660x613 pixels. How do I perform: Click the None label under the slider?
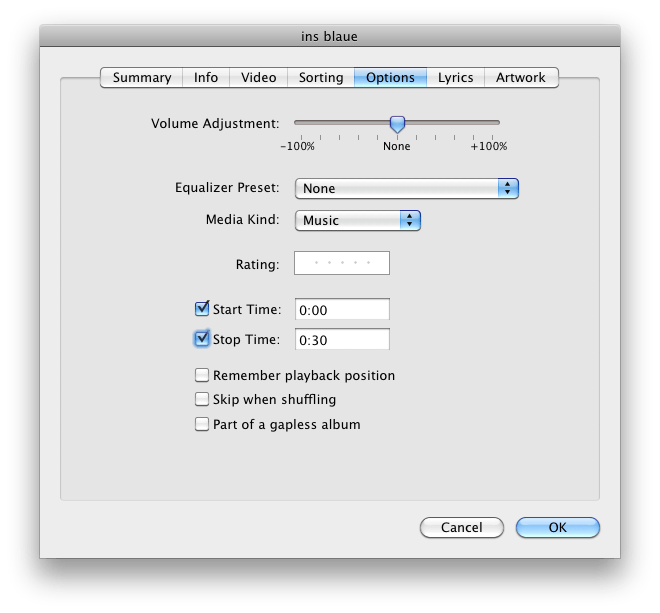pos(397,147)
